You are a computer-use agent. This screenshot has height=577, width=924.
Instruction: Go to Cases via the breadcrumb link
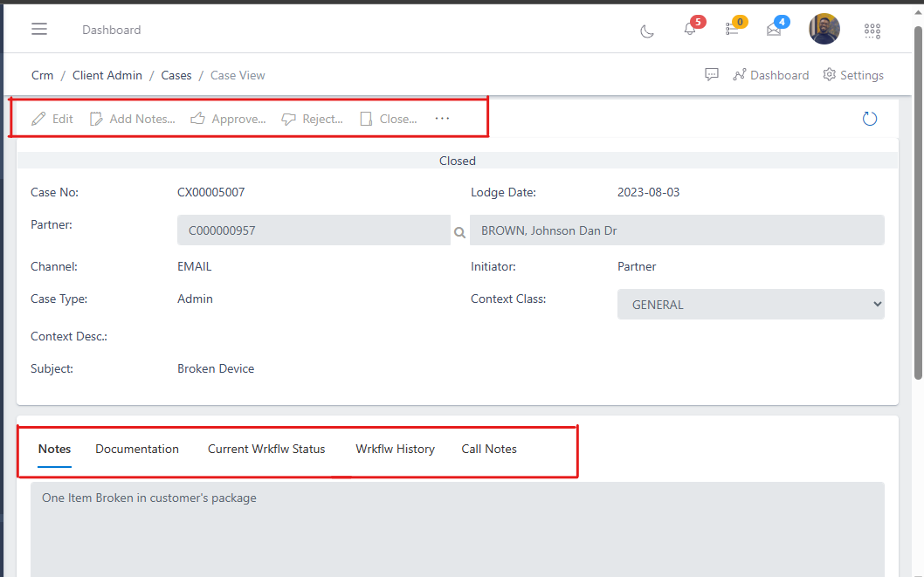point(176,75)
